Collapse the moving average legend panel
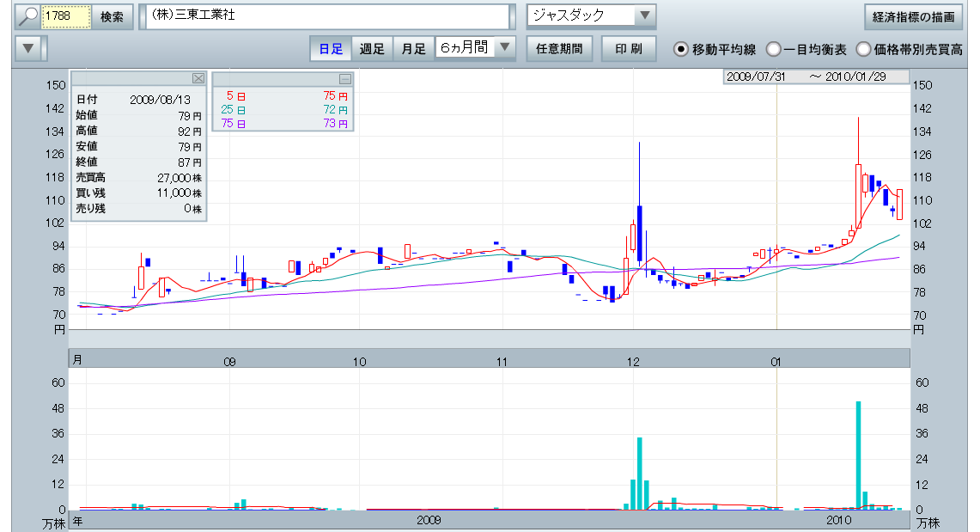 pos(345,78)
